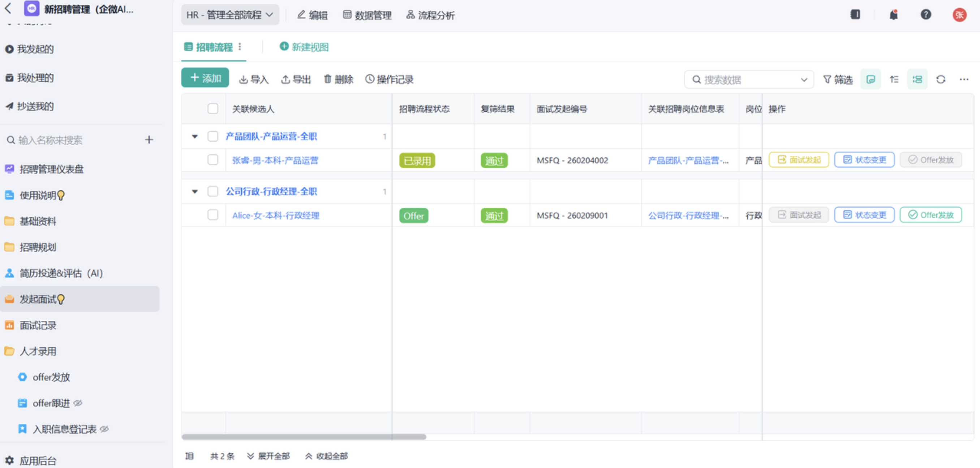980x468 pixels.
Task: Refresh the recruitment table data
Action: click(x=941, y=80)
